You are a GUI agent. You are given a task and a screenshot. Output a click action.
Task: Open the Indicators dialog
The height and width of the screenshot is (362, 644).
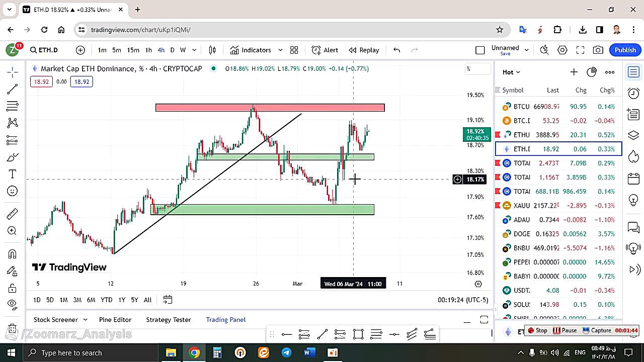click(251, 50)
